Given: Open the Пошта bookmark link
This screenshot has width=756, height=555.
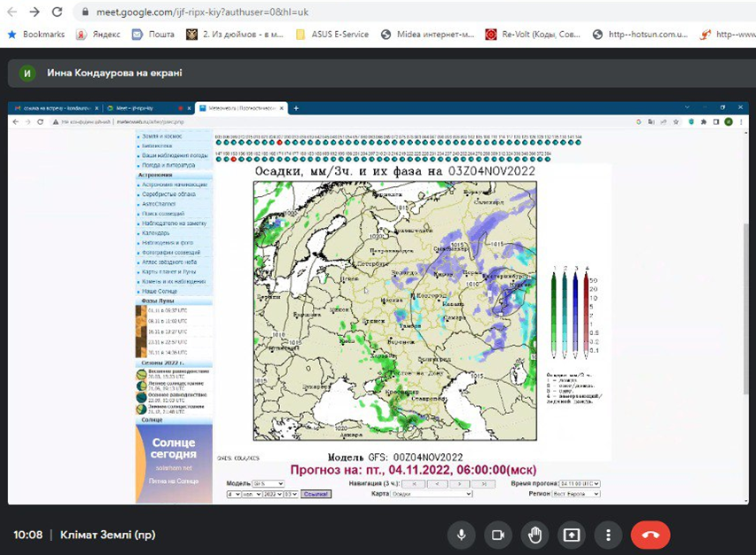Looking at the screenshot, I should tap(153, 35).
